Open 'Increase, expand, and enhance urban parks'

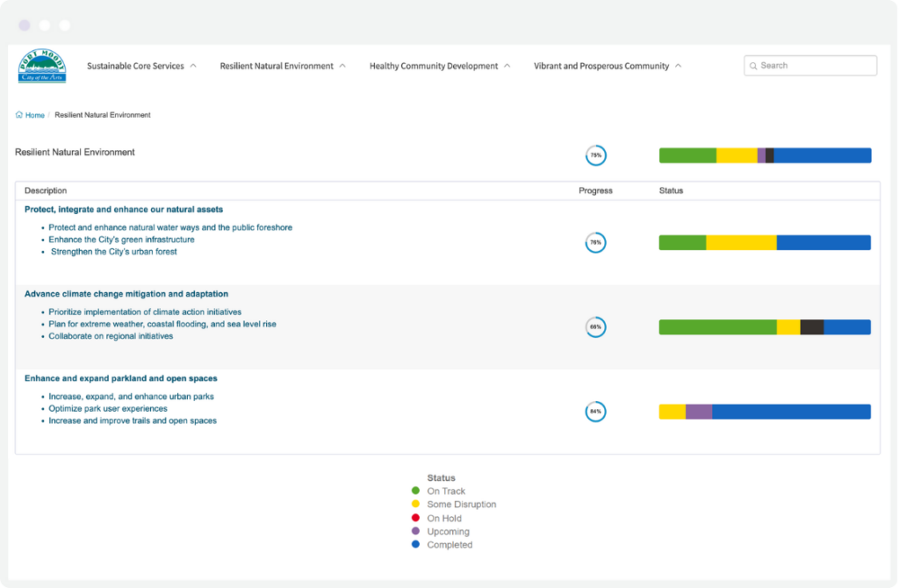132,397
